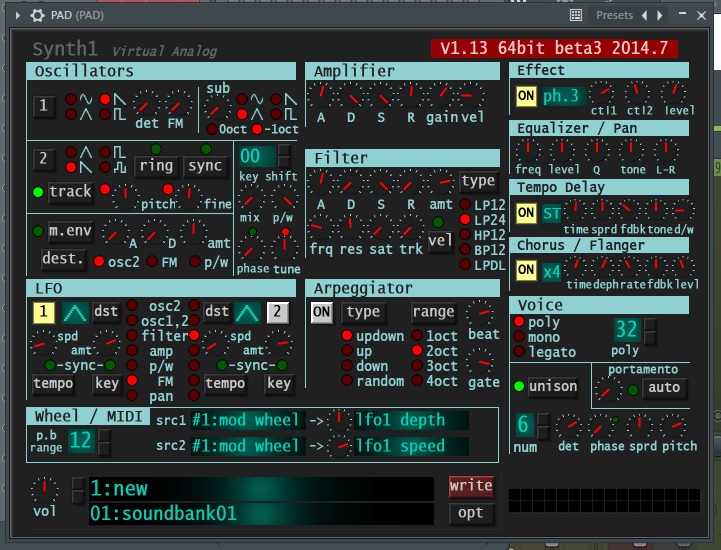Toggle the filter vel button
The height and width of the screenshot is (550, 721).
point(440,241)
